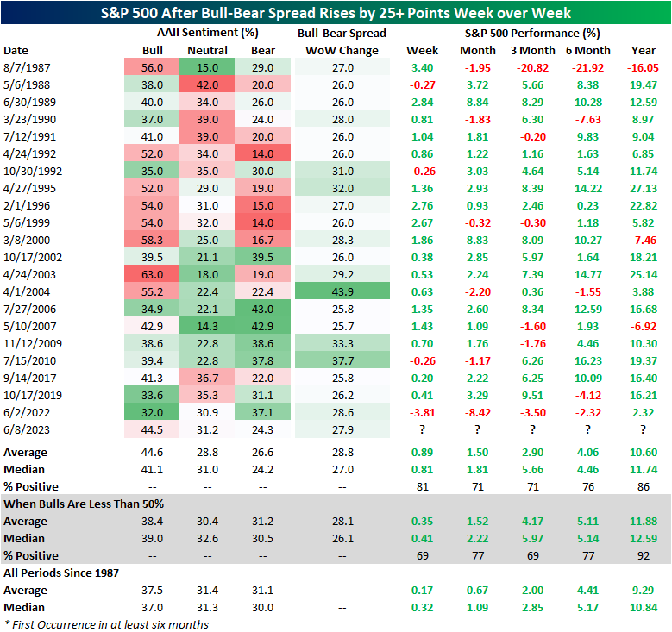
Task: Select the 'S&P 500 Performance (%)' header
Action: click(532, 34)
